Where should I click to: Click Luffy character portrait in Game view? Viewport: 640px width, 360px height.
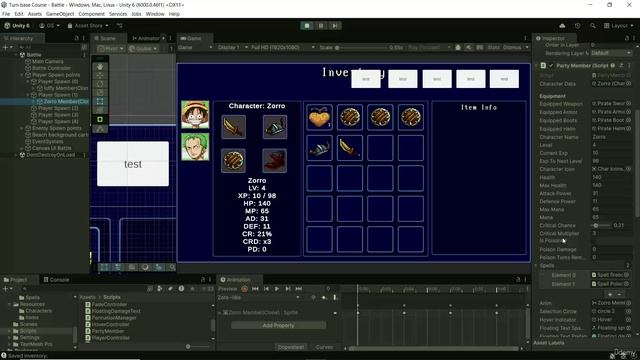pyautogui.click(x=195, y=115)
